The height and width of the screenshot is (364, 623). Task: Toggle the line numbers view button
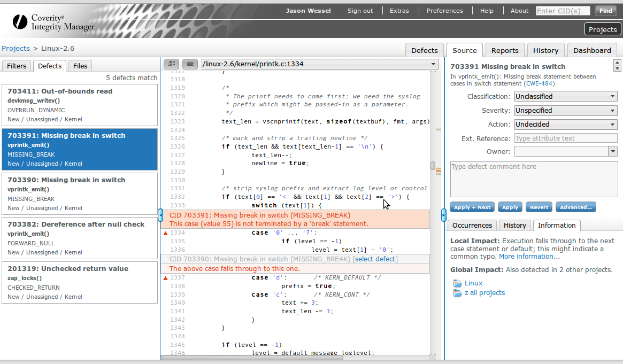(171, 64)
